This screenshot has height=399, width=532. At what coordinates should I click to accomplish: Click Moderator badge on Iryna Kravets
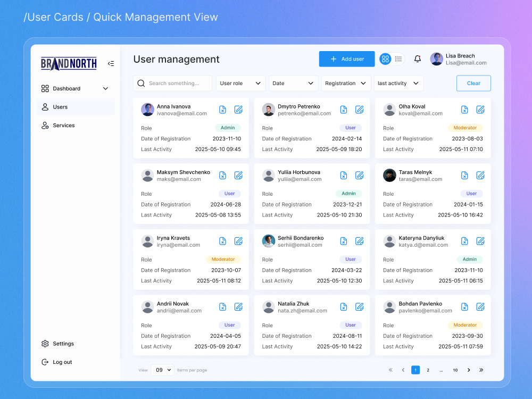click(223, 259)
